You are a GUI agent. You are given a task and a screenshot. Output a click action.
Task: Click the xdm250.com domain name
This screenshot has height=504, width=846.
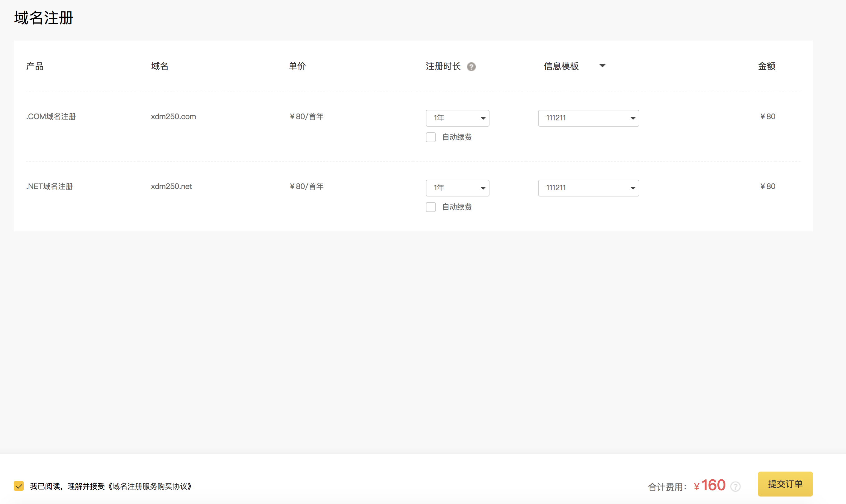(173, 117)
